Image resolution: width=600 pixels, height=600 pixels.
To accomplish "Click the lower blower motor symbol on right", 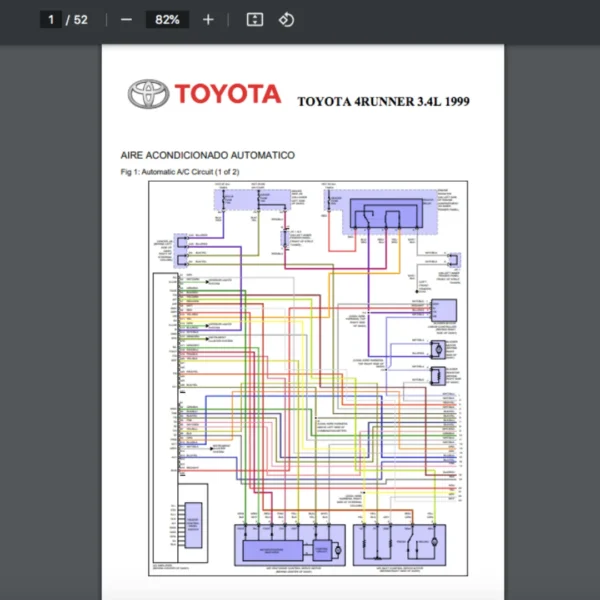I will pyautogui.click(x=438, y=376).
